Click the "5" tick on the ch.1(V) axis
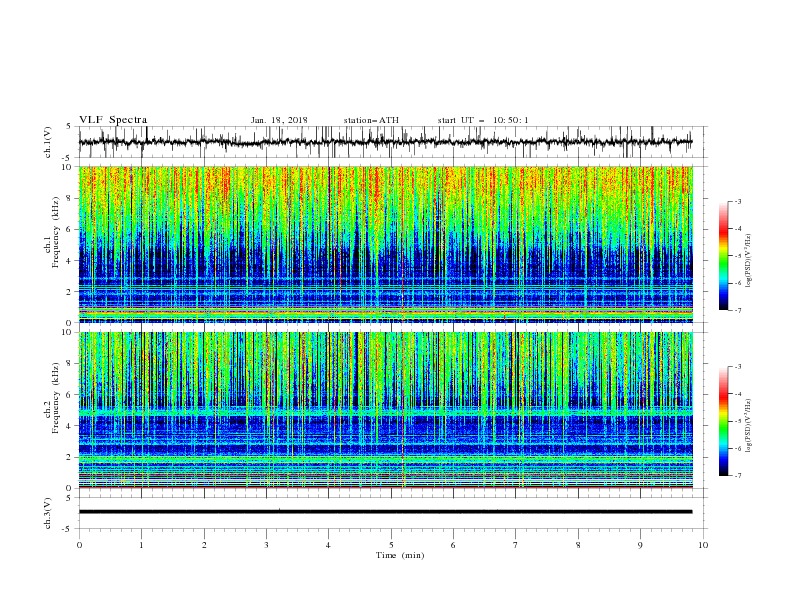The width and height of the screenshot is (792, 612). (x=69, y=126)
